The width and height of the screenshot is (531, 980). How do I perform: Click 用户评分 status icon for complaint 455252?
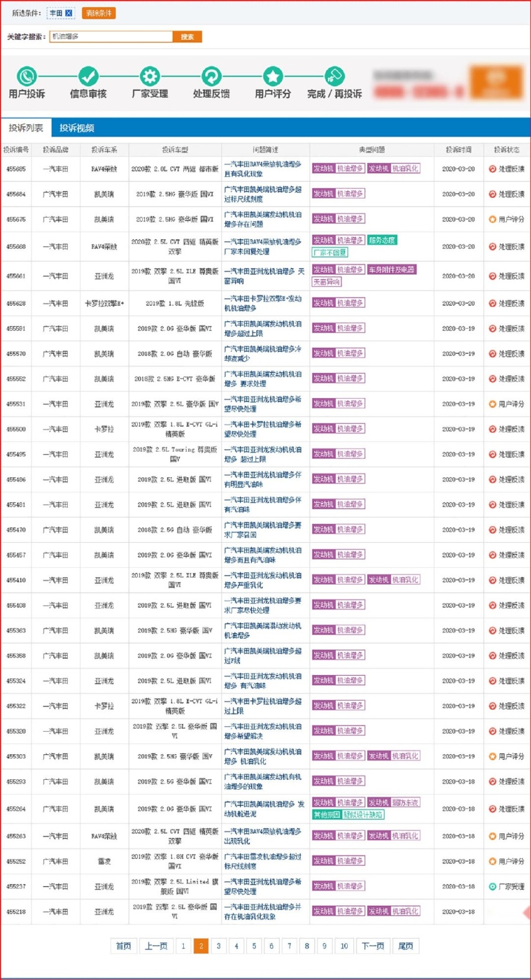coord(492,861)
